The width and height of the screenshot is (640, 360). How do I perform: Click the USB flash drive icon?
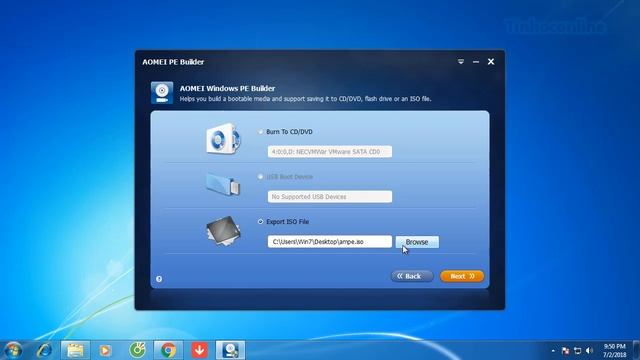223,184
